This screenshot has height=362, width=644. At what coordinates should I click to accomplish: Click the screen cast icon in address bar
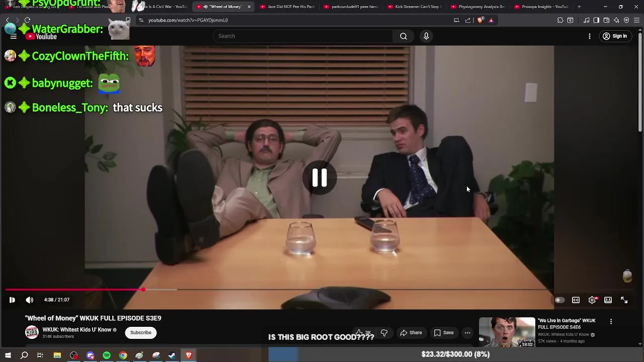pyautogui.click(x=456, y=20)
